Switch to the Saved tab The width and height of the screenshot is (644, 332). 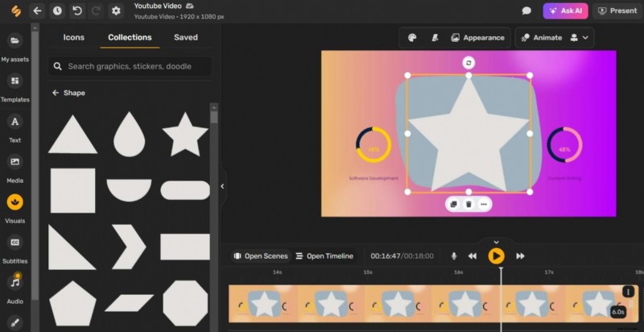[x=186, y=37]
